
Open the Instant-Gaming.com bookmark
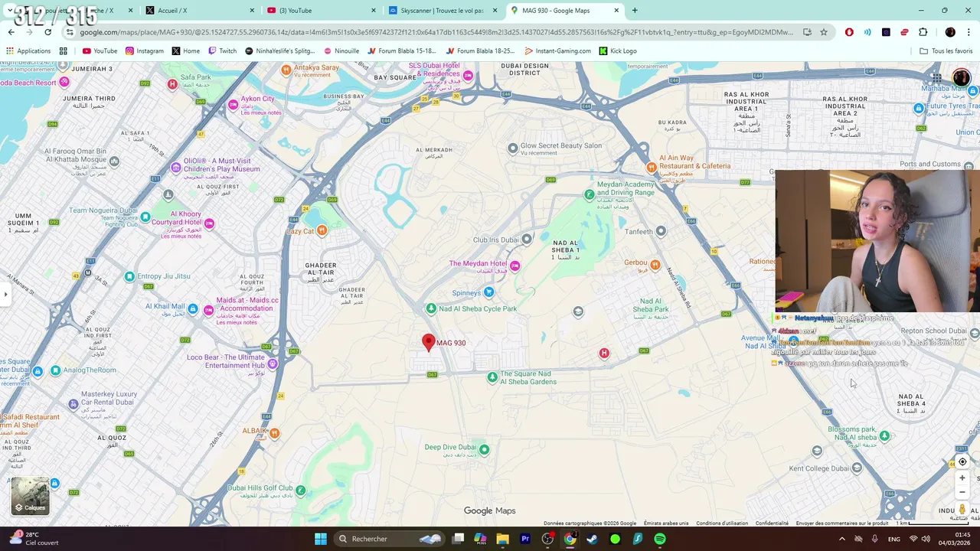pyautogui.click(x=557, y=51)
